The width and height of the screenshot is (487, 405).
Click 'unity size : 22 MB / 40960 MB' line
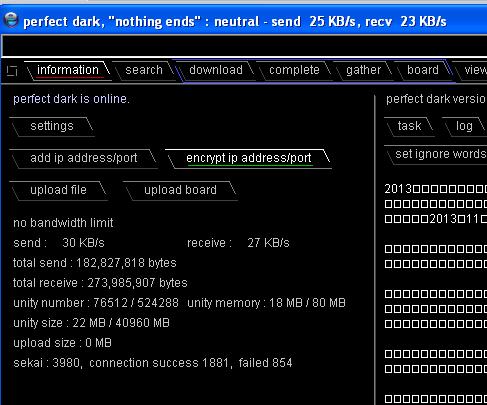91,323
